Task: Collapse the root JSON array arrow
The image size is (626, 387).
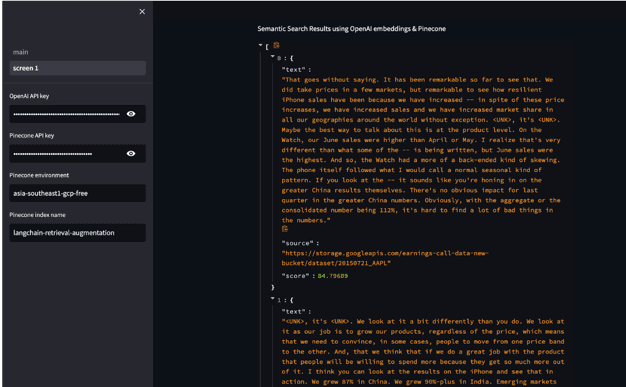Action: coord(260,46)
